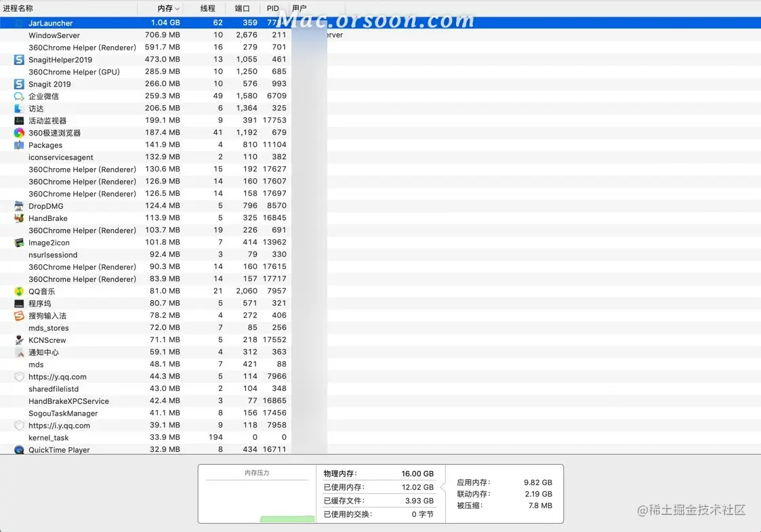Click the HandBrake app icon

(x=19, y=218)
